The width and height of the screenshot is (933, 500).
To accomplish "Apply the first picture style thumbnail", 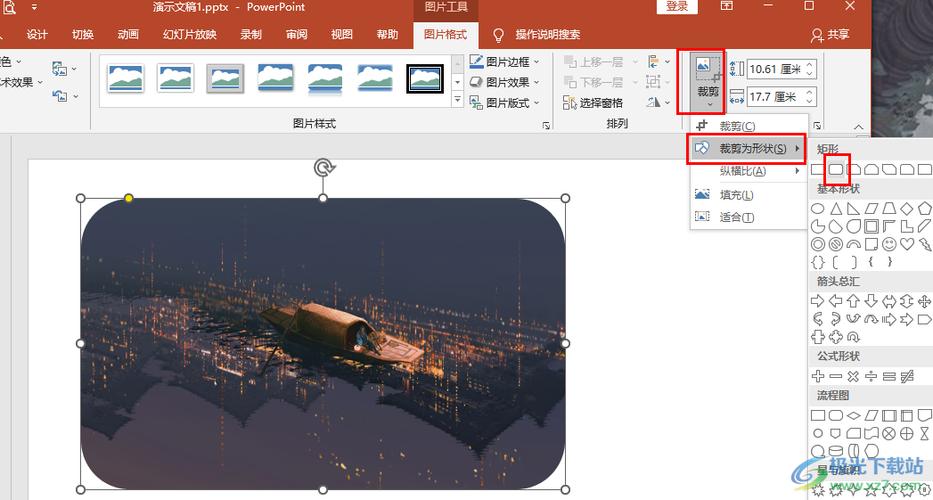I will tap(126, 78).
